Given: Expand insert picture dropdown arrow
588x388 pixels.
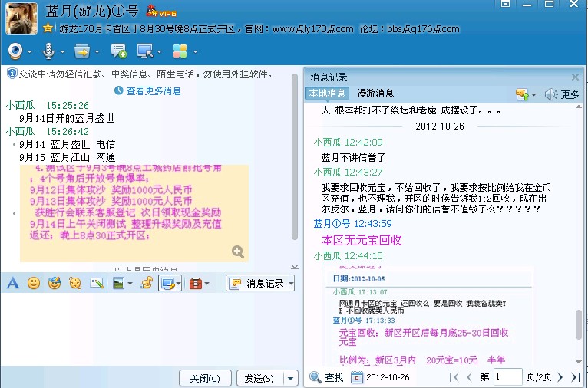Looking at the screenshot, I should pyautogui.click(x=130, y=284).
